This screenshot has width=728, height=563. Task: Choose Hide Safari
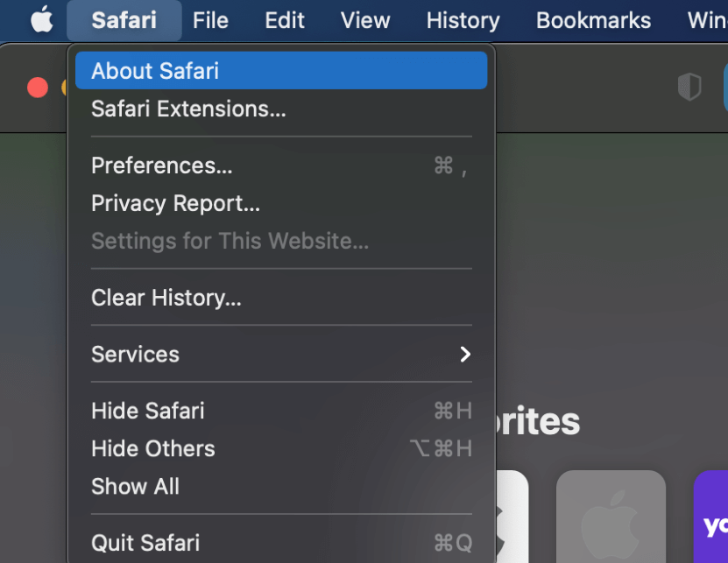148,411
